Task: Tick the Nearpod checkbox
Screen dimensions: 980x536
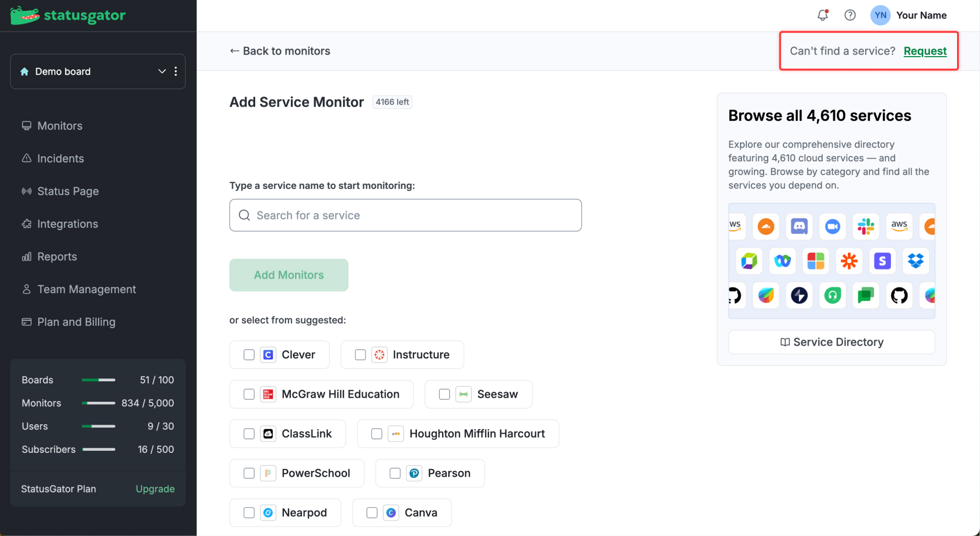Action: (249, 513)
